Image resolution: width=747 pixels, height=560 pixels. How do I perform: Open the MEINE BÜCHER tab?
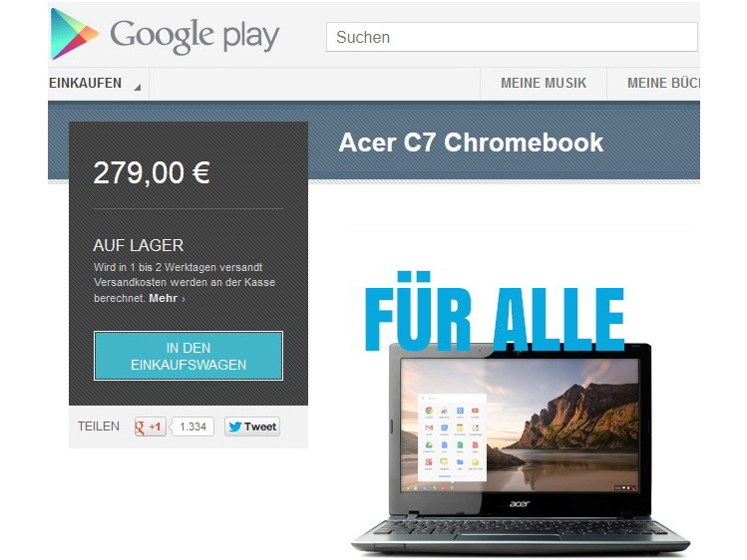(662, 84)
